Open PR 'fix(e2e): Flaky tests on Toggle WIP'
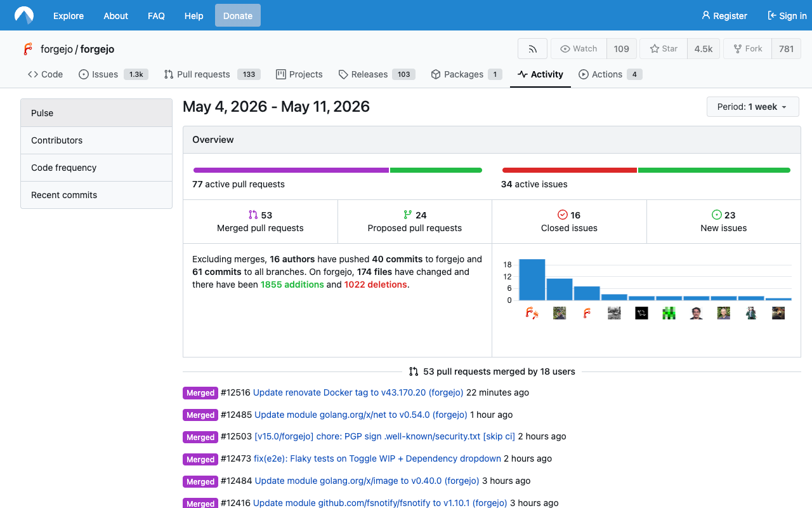 (x=377, y=458)
